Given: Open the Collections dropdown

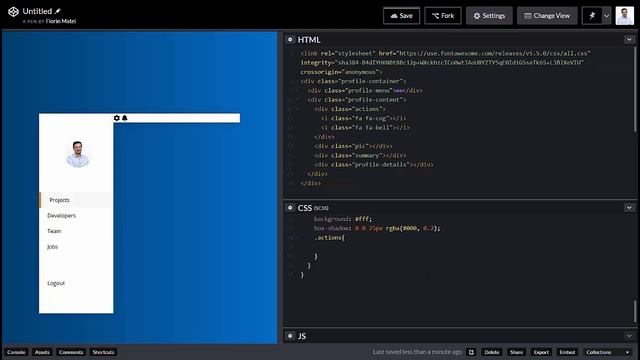Looking at the screenshot, I should 607,352.
